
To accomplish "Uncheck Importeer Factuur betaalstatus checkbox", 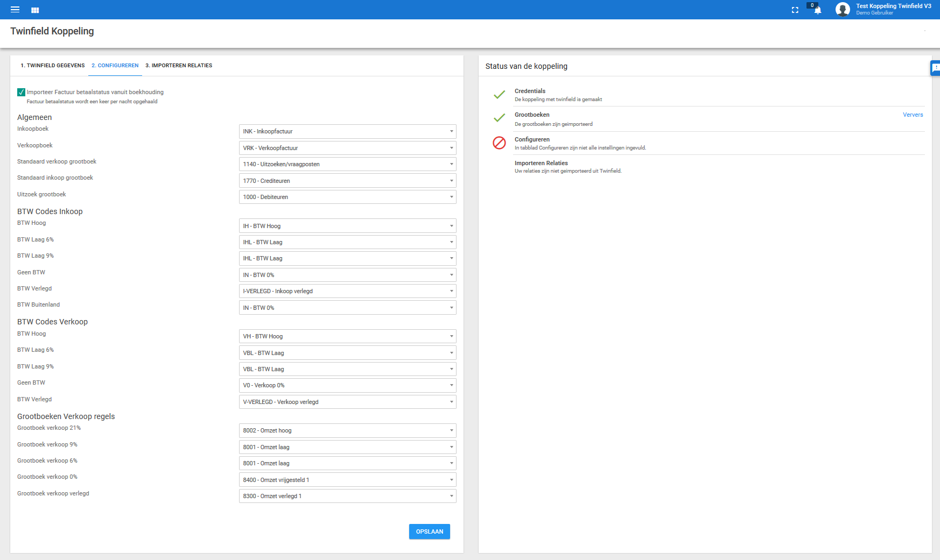I will tap(22, 92).
